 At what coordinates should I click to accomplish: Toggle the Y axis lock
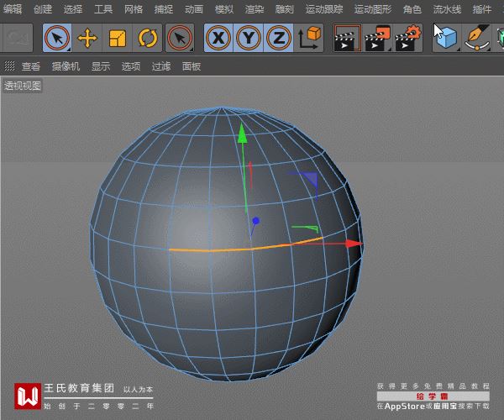pos(249,38)
